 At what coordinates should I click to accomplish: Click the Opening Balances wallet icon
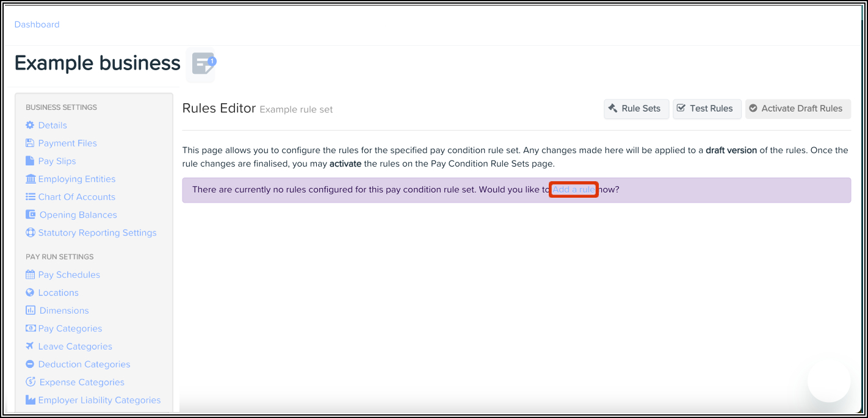[31, 215]
